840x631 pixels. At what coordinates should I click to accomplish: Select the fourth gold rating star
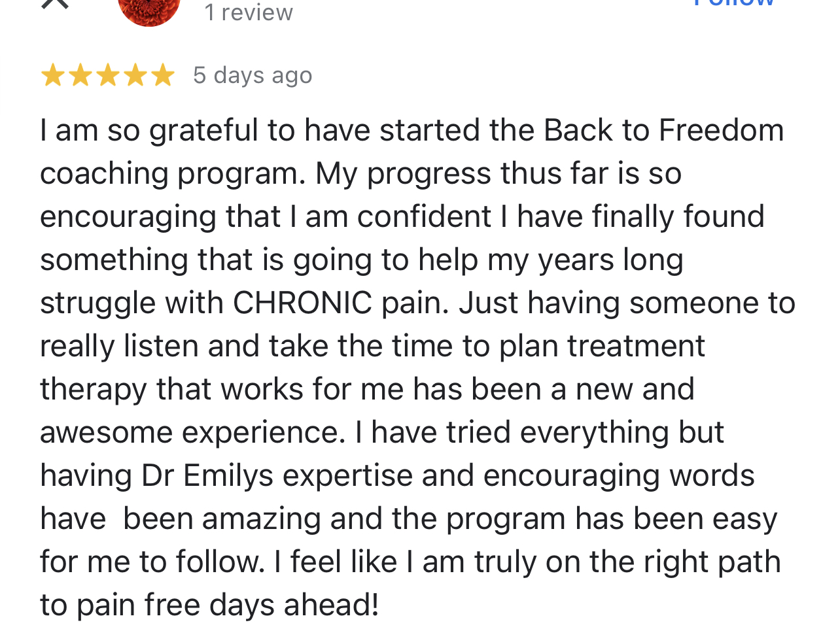pyautogui.click(x=135, y=76)
